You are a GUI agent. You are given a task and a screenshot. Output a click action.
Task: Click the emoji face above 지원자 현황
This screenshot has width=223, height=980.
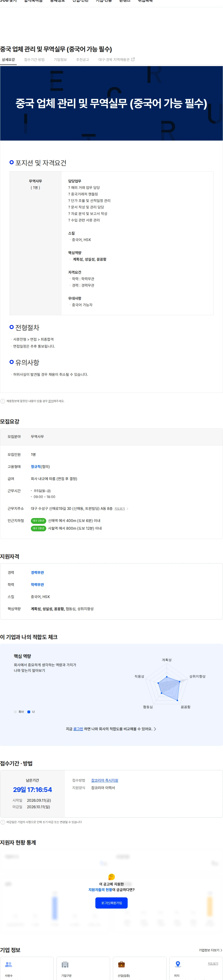pos(111,877)
